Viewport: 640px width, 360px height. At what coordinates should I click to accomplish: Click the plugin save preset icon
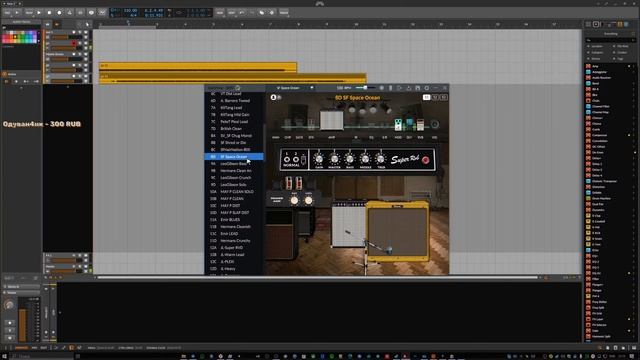pos(418,88)
